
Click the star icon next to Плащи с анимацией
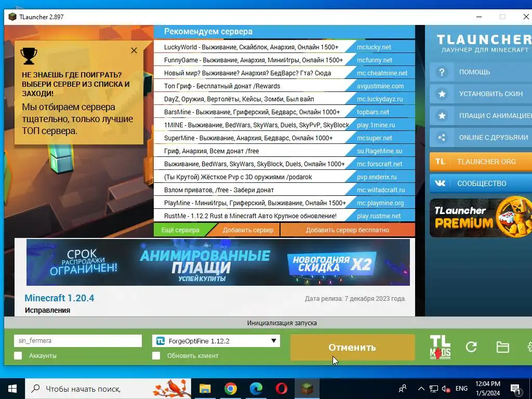click(442, 116)
